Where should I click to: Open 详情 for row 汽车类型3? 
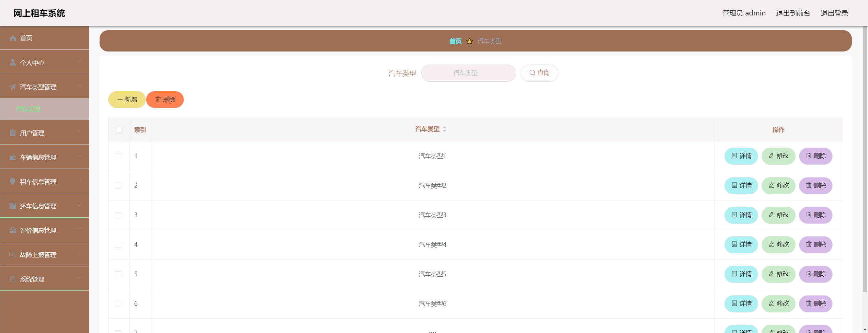[741, 215]
